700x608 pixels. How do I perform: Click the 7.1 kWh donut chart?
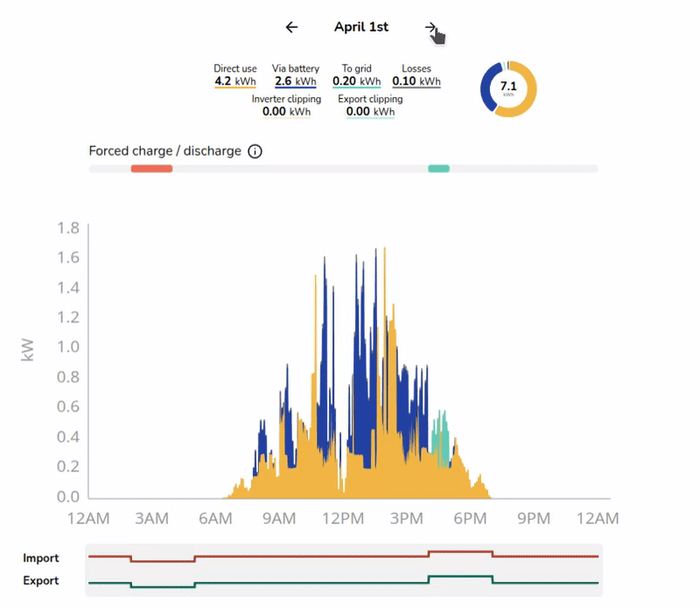[x=508, y=88]
